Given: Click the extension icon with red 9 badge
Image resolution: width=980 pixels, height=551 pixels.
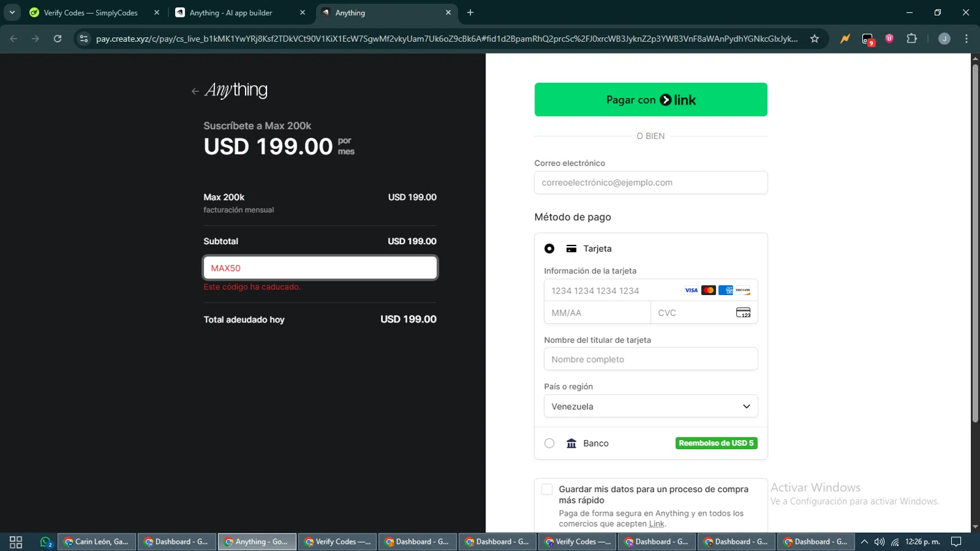Looking at the screenshot, I should [x=868, y=39].
